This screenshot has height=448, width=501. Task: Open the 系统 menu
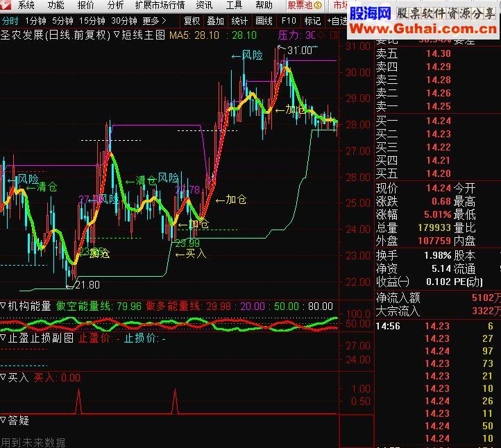point(26,5)
